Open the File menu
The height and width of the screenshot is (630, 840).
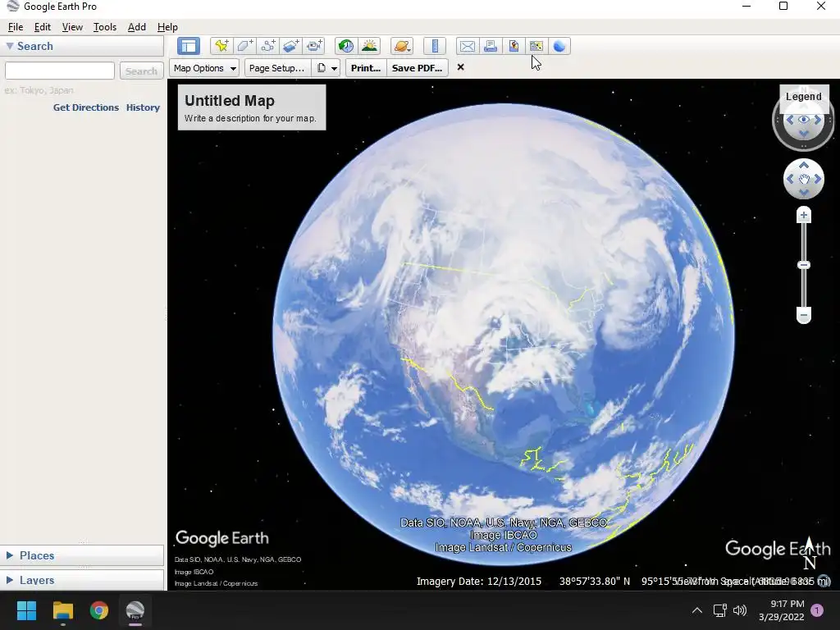(x=16, y=27)
